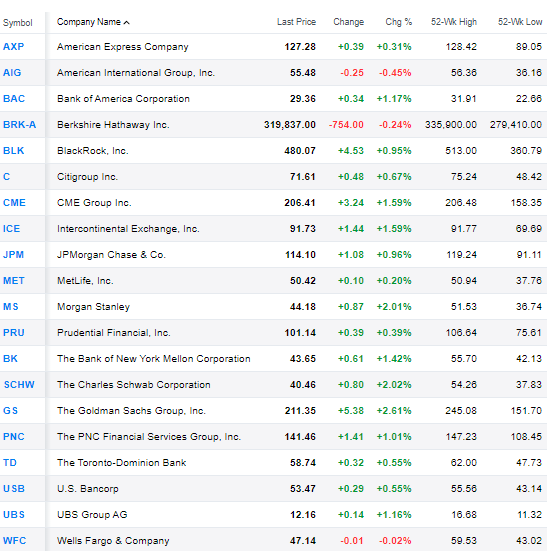Open the SCHW ticker link
This screenshot has width=547, height=551.
[x=19, y=384]
